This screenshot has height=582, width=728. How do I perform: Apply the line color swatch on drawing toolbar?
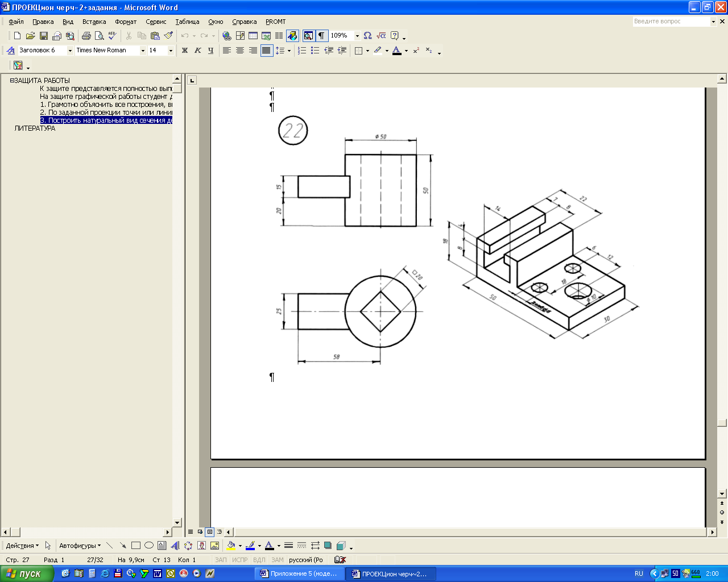tap(250, 546)
